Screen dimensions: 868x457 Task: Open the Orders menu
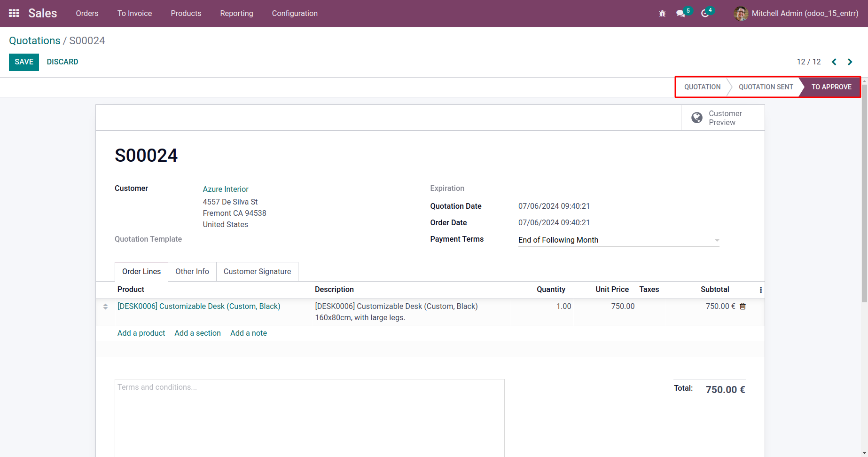pyautogui.click(x=87, y=14)
